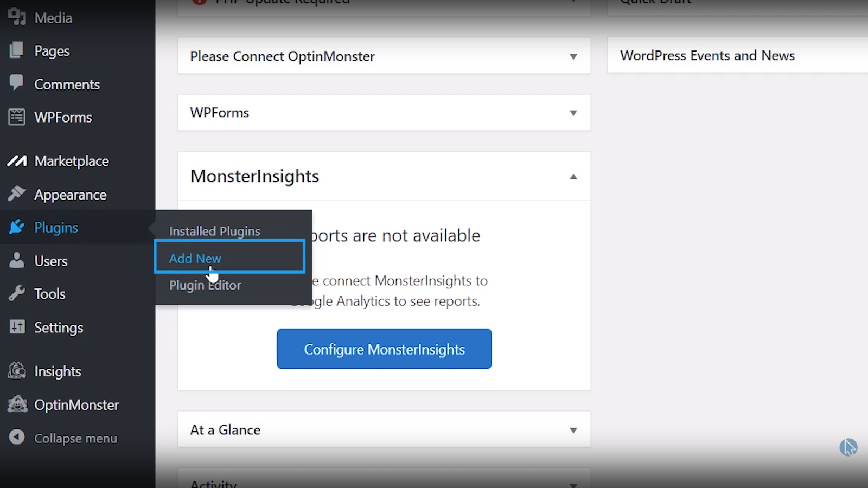The width and height of the screenshot is (868, 488).
Task: Open the Marketplace menu item
Action: point(72,161)
